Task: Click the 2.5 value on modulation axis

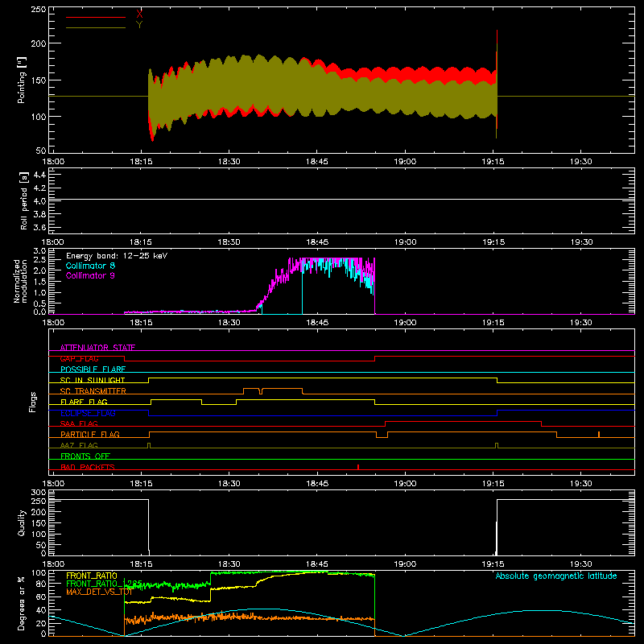Action: 39,259
